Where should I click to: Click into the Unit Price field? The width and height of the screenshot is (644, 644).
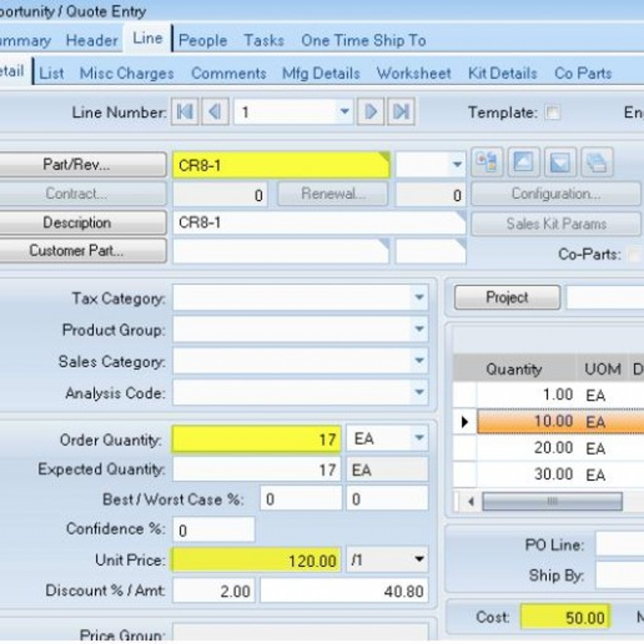coord(257,560)
